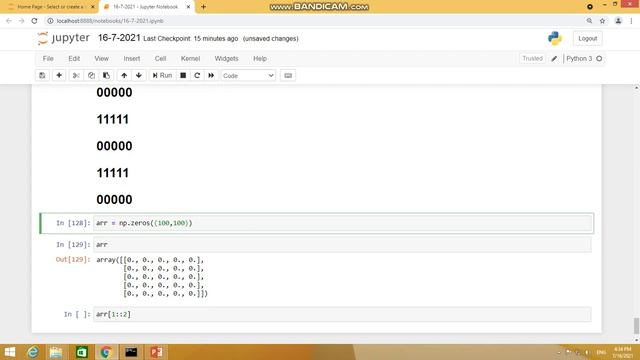Go forward in browser history
This screenshot has height=360, width=640.
pyautogui.click(x=22, y=21)
